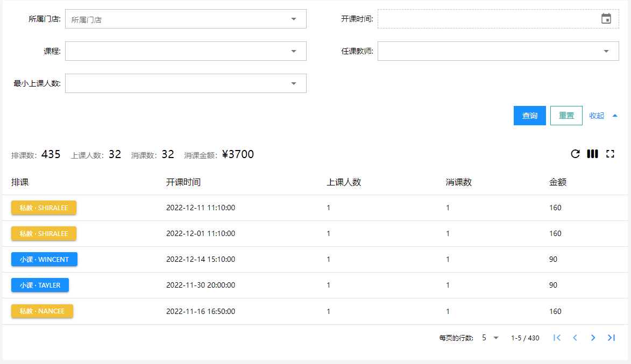631x364 pixels.
Task: Click the refresh table icon
Action: [575, 154]
